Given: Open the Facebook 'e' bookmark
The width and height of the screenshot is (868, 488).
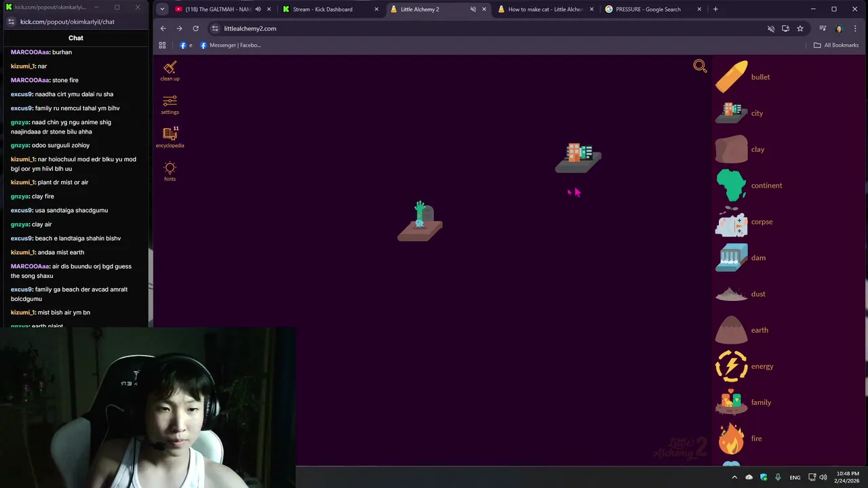Looking at the screenshot, I should coord(186,45).
